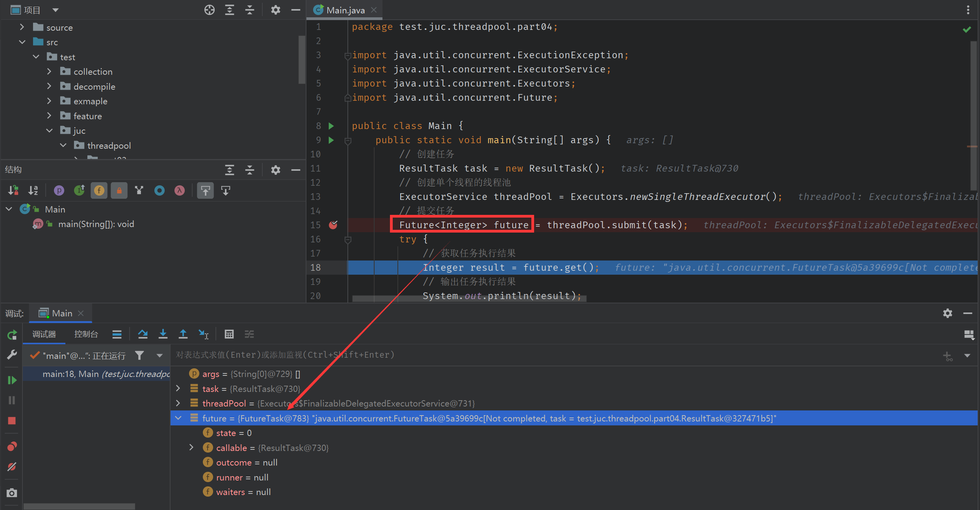
Task: Open the evaluate expression calculator
Action: click(x=229, y=334)
